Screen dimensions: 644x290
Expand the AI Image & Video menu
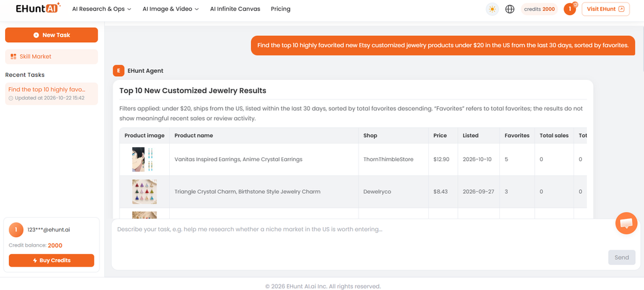click(170, 9)
